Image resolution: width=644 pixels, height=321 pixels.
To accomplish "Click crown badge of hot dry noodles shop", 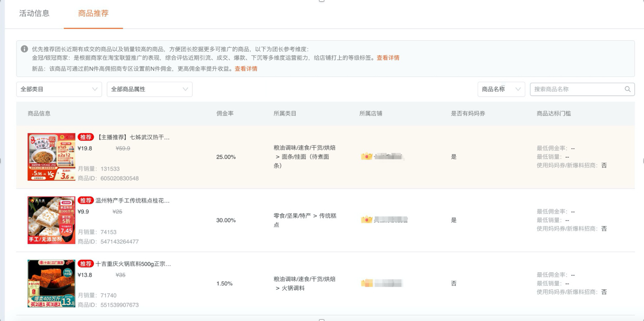I will 366,156.
